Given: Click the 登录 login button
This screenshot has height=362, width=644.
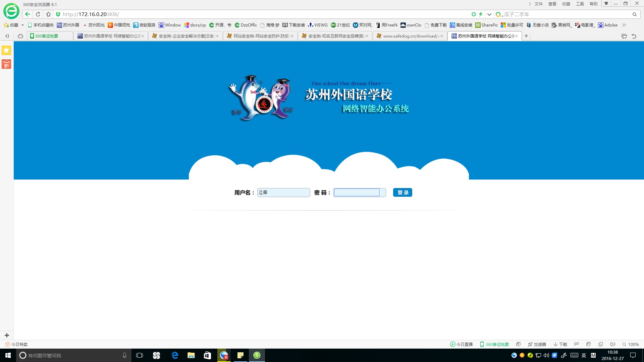Looking at the screenshot, I should 402,192.
